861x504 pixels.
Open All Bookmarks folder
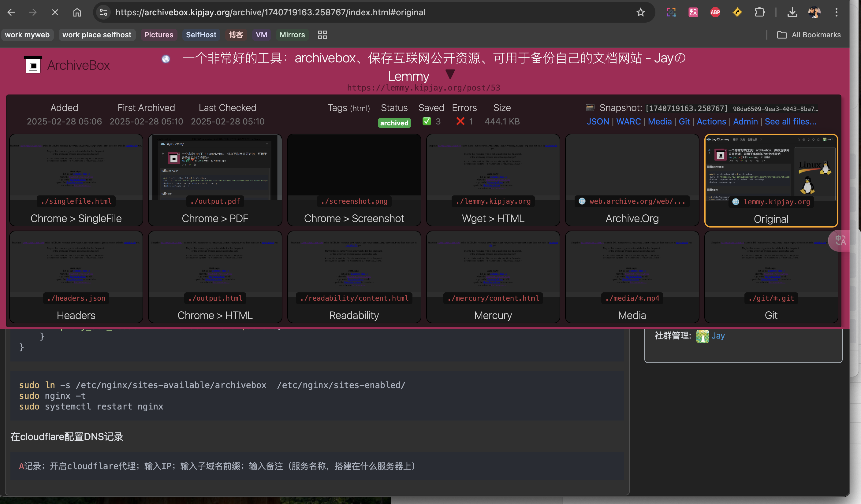tap(809, 35)
